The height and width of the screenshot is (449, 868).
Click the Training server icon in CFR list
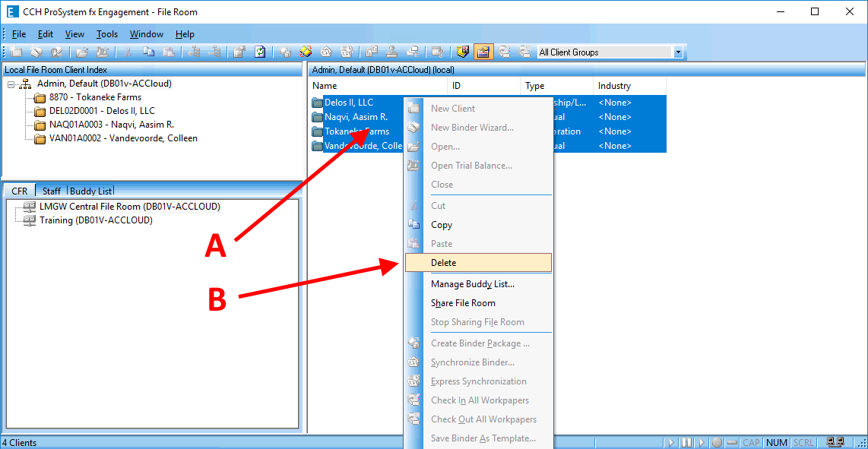coord(30,220)
